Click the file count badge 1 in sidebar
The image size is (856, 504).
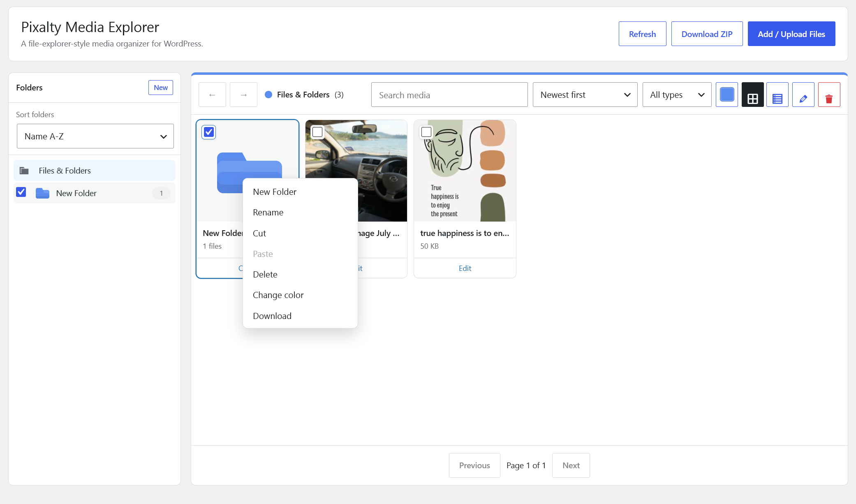(161, 193)
